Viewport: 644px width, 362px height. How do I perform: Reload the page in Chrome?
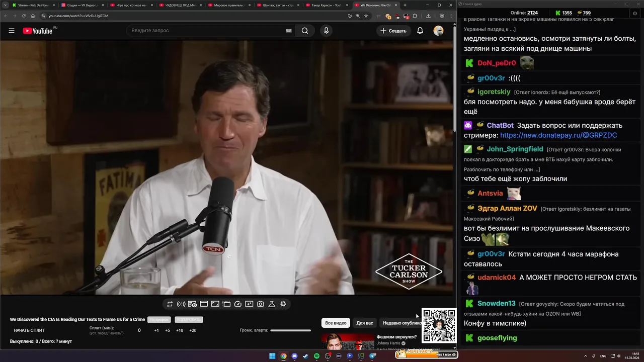(x=23, y=16)
